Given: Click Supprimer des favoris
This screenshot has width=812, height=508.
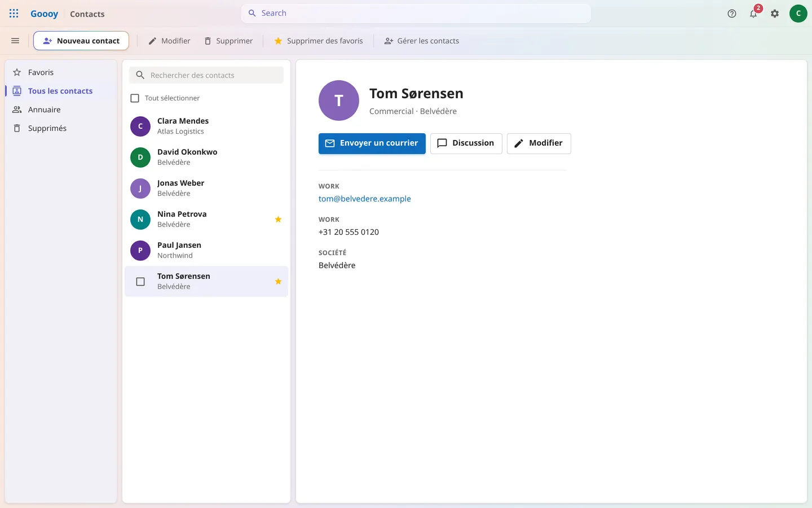Looking at the screenshot, I should [319, 41].
